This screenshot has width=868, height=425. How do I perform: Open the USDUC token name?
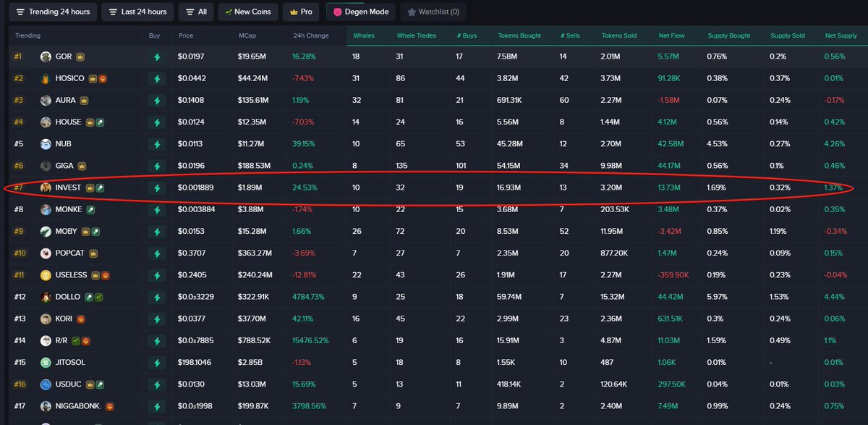pyautogui.click(x=67, y=384)
